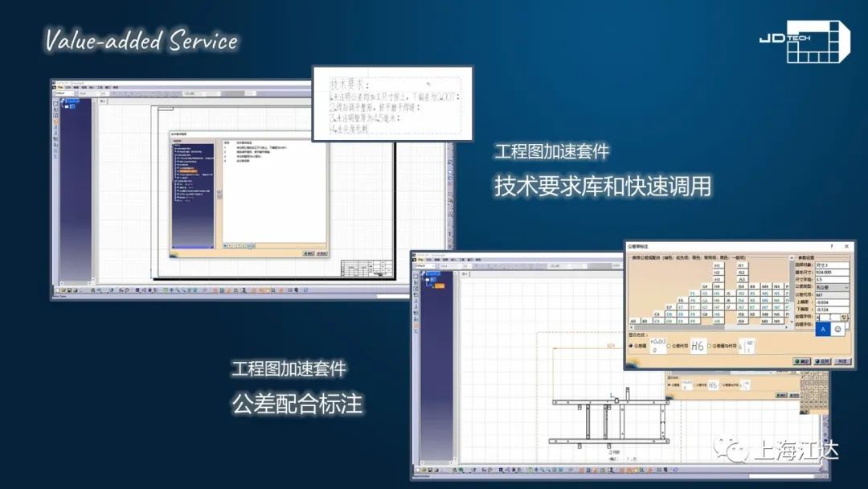Choose the JS3 cell in the tolerance grid
The image size is (868, 489).
pos(741,280)
